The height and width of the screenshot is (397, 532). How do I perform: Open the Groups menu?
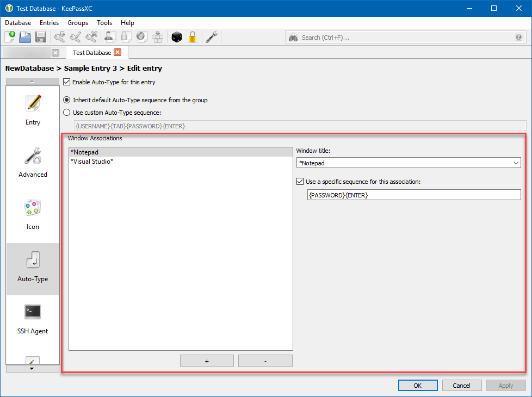[x=78, y=23]
